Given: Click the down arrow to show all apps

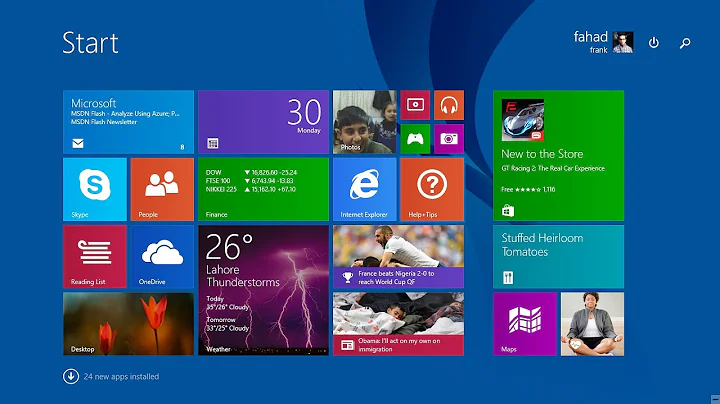Looking at the screenshot, I should click(x=71, y=376).
